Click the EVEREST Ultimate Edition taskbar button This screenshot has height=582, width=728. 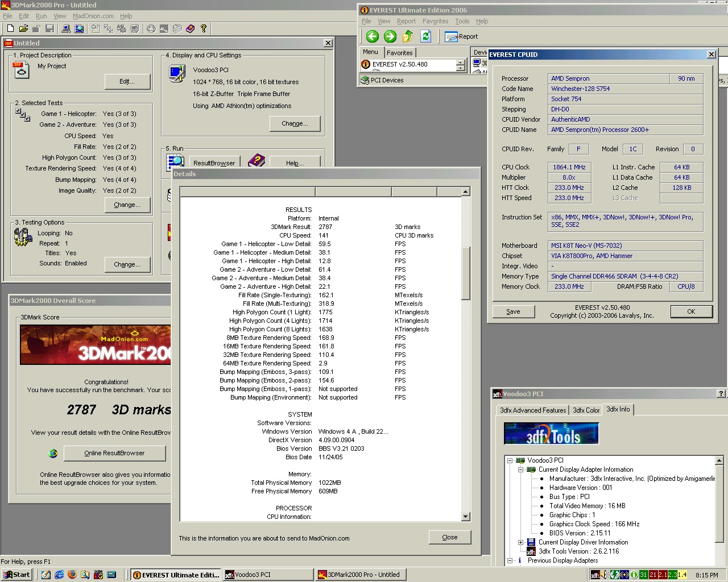coord(175,575)
